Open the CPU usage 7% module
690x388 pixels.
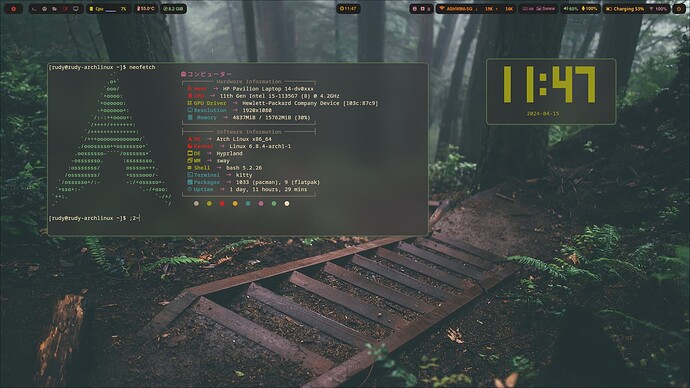pyautogui.click(x=108, y=9)
